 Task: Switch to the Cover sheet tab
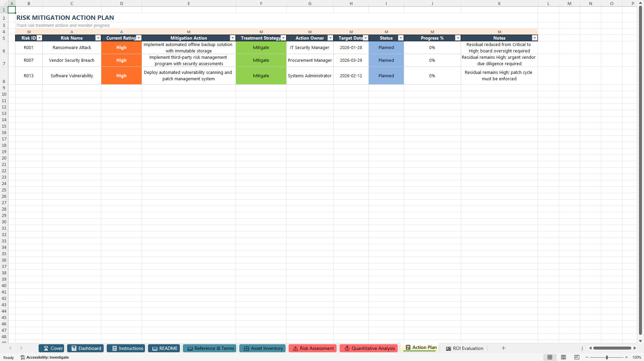tap(51, 348)
